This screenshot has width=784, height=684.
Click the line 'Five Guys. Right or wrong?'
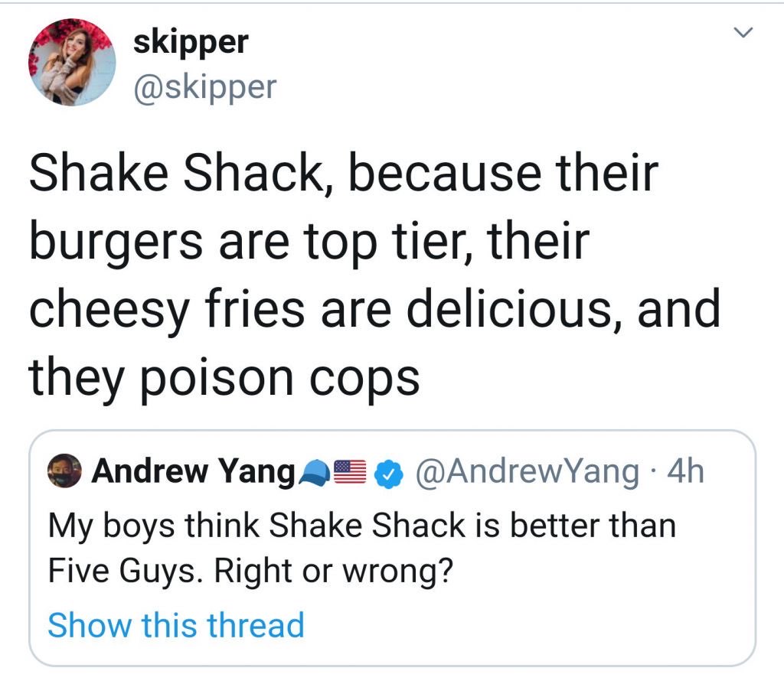[x=250, y=571]
